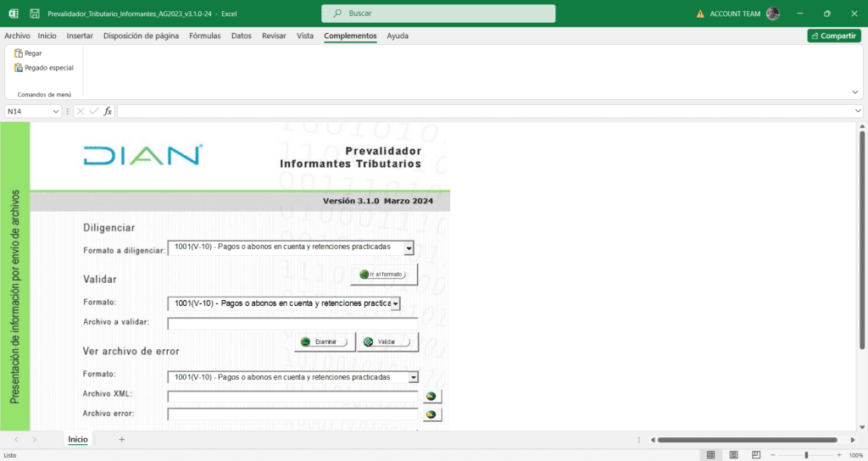Click the Save icon in title bar

pos(34,14)
